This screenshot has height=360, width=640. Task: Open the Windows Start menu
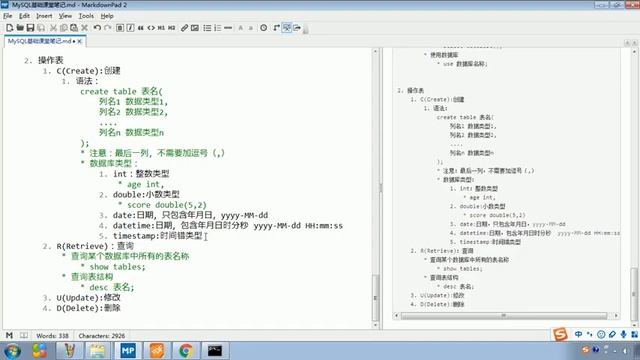12,351
